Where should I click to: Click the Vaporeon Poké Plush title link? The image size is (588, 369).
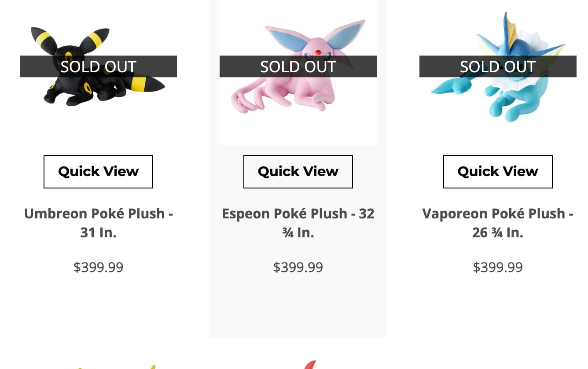coord(497,222)
